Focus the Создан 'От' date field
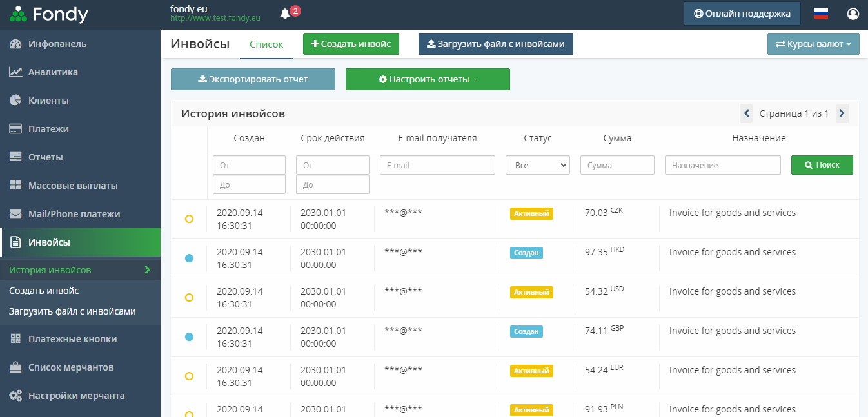This screenshot has height=417, width=868. pos(249,165)
